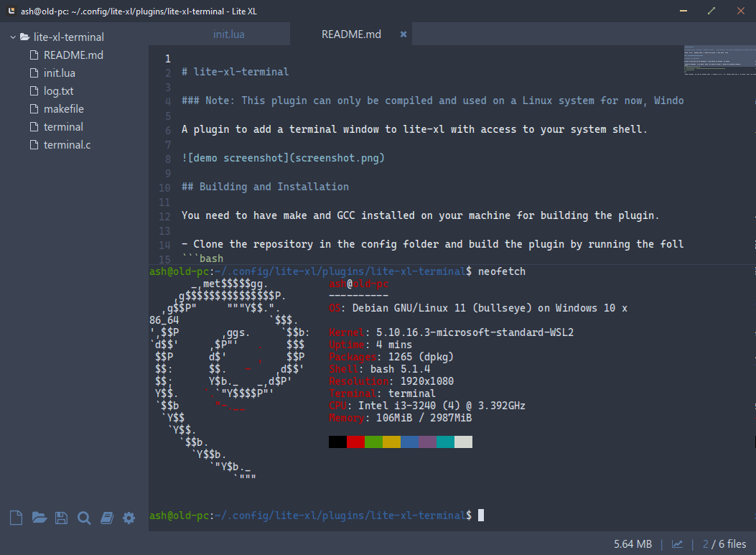The image size is (756, 555).
Task: Click the file icon beside README.md in tree
Action: coord(34,55)
